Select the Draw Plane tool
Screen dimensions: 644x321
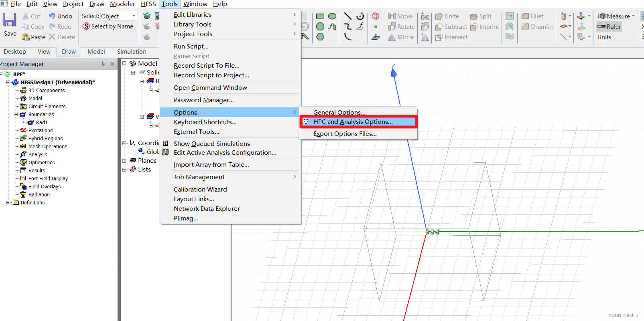click(376, 37)
